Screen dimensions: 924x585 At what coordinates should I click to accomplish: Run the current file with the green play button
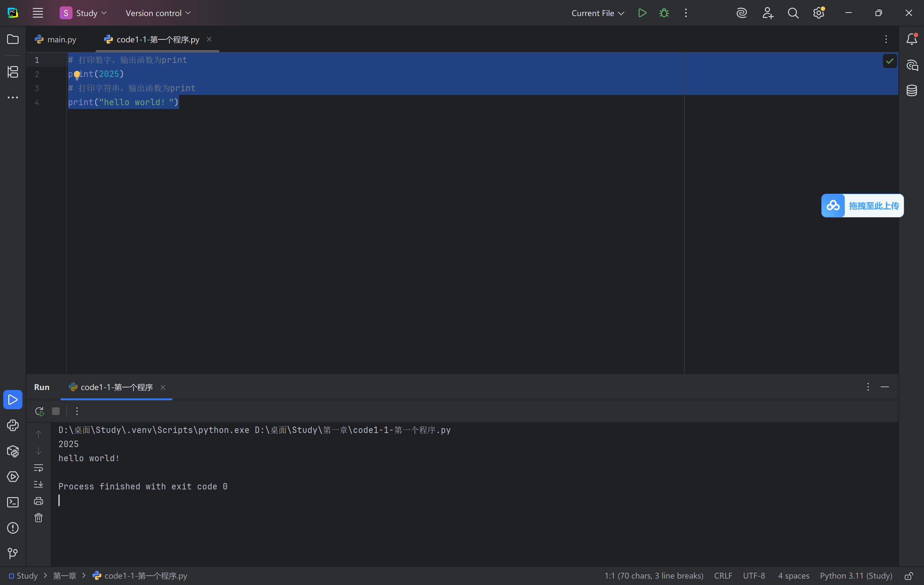[642, 13]
